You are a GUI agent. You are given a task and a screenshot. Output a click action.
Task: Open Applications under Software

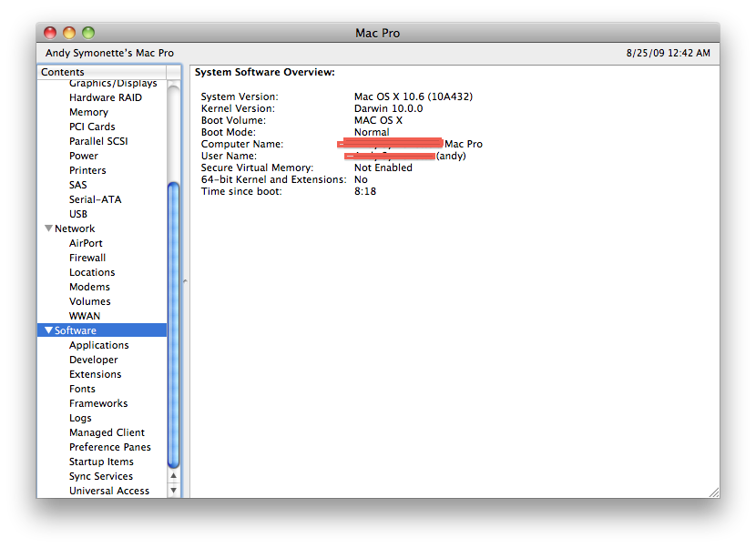coord(99,345)
